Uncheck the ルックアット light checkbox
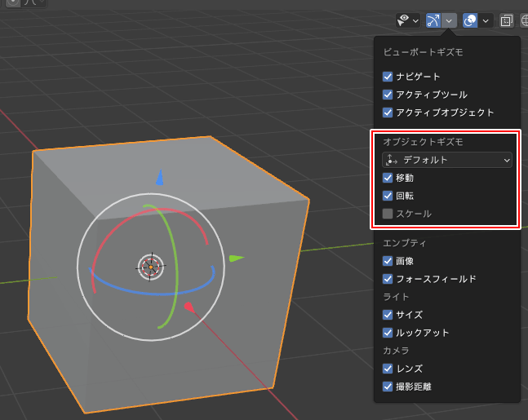This screenshot has width=528, height=420. pyautogui.click(x=388, y=333)
